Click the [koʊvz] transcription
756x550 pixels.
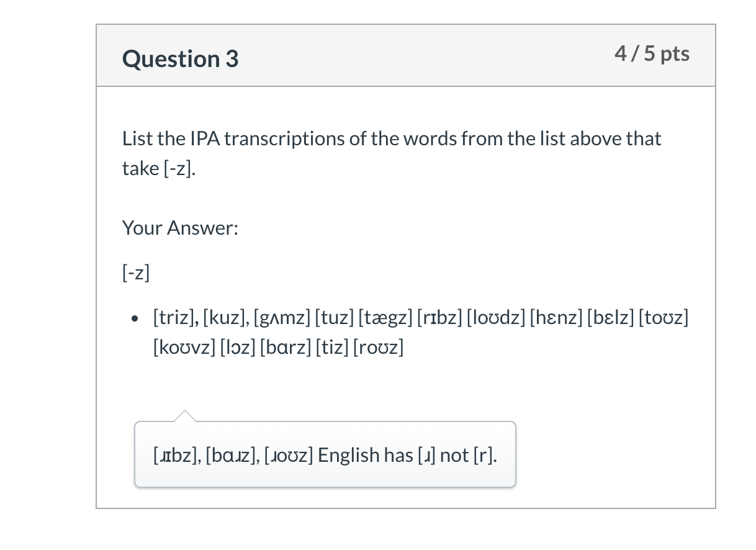click(184, 347)
